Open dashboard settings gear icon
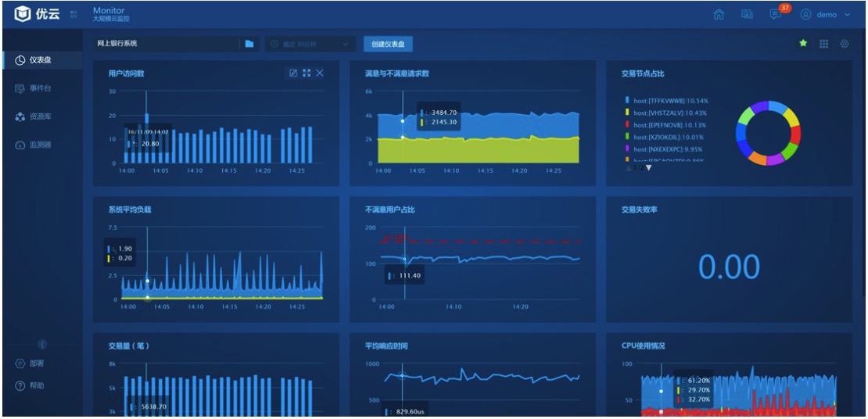The image size is (868, 419). [845, 44]
